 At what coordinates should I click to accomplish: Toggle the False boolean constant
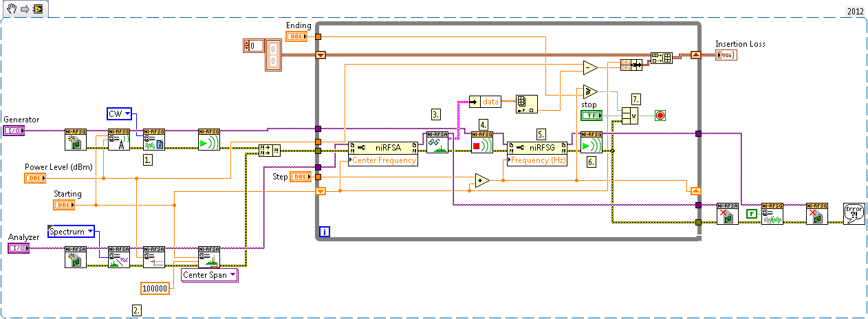(750, 214)
